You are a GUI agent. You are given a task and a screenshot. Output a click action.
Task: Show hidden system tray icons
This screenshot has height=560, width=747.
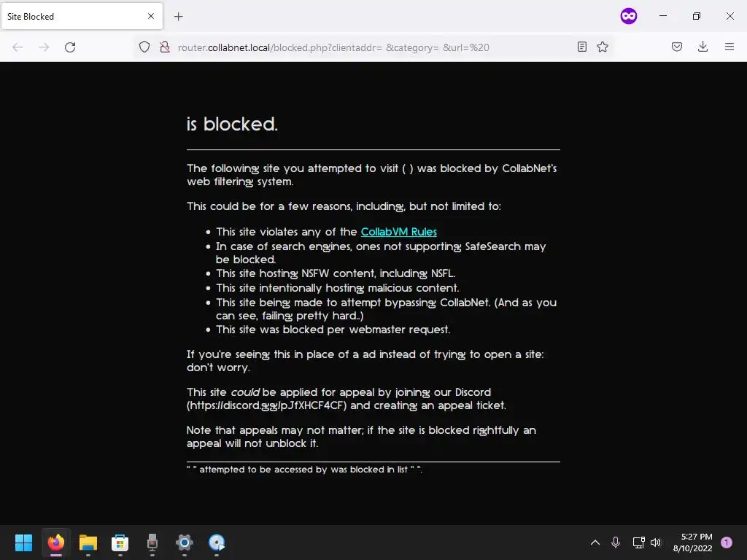click(x=595, y=542)
